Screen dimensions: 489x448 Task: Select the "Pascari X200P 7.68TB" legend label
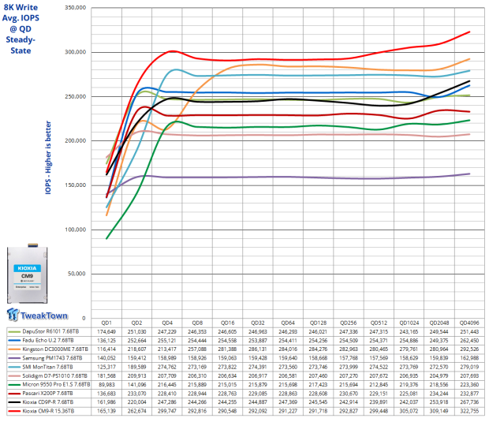pyautogui.click(x=47, y=394)
